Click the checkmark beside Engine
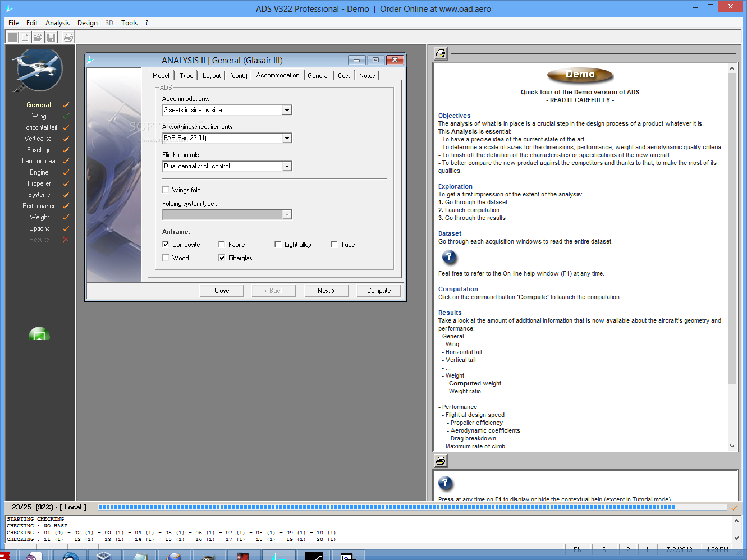This screenshot has width=747, height=560. point(66,172)
